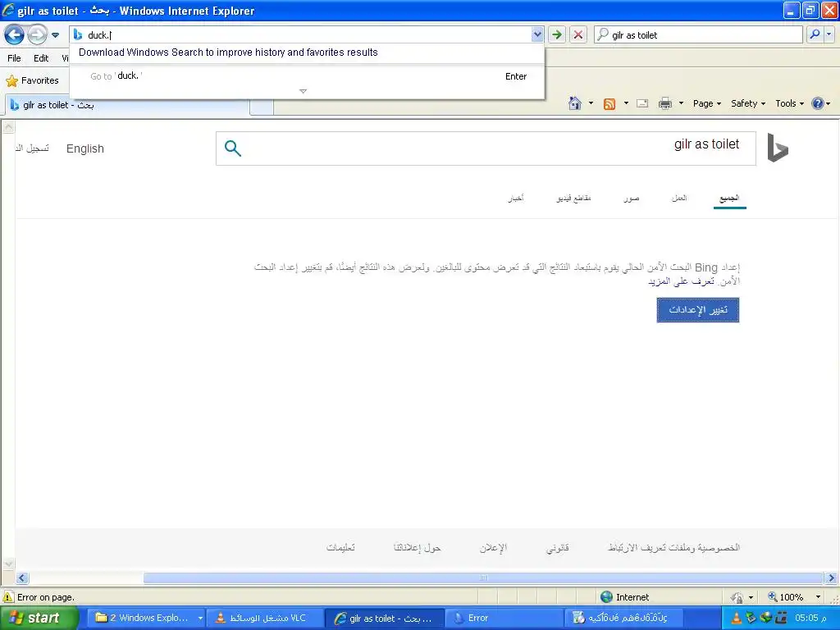Image resolution: width=840 pixels, height=630 pixels.
Task: Click the legal (قانوني) footer link
Action: click(557, 547)
